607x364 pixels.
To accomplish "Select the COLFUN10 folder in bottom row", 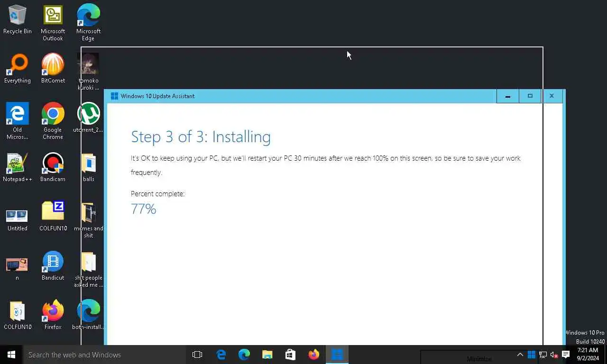I will click(x=18, y=316).
